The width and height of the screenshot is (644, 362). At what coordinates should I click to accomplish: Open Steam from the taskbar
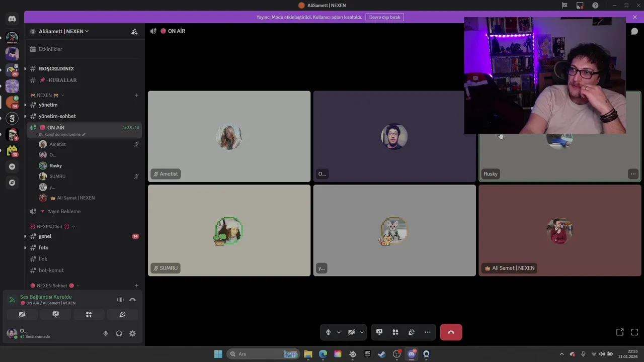pyautogui.click(x=382, y=354)
